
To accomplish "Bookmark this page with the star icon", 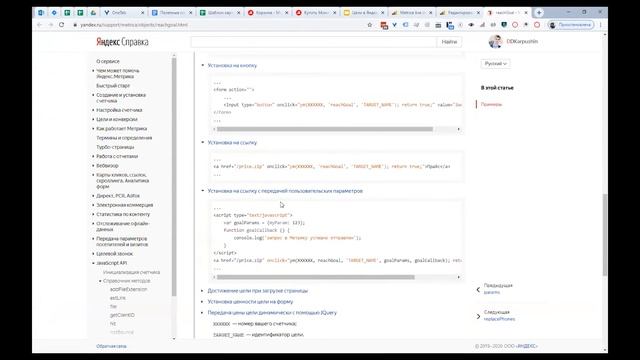I will click(370, 25).
